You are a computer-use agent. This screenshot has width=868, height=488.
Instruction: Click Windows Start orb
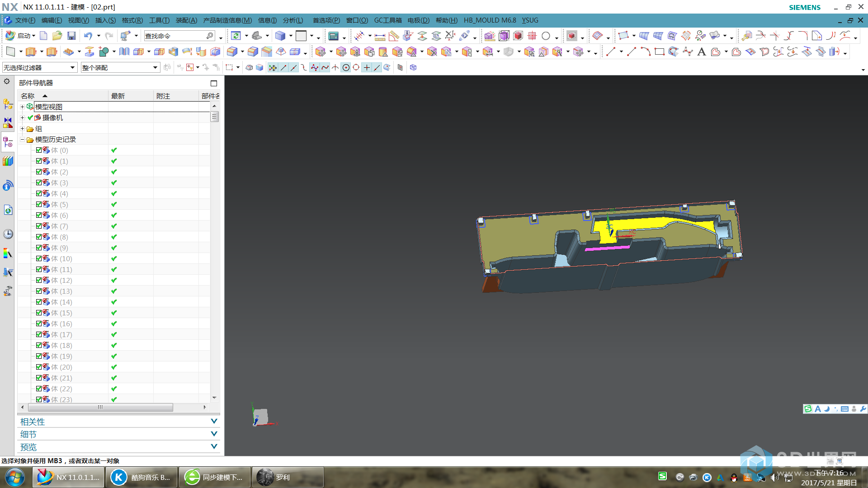point(15,477)
